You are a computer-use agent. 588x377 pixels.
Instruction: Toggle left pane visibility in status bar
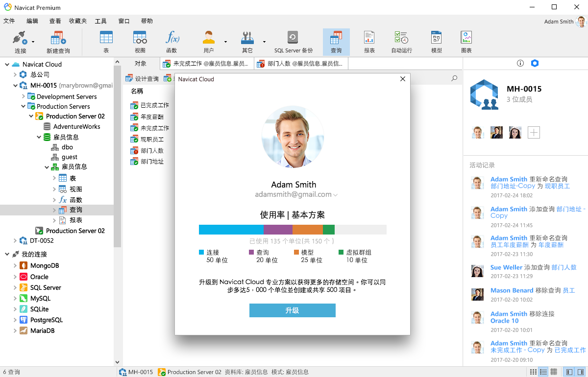coord(569,372)
